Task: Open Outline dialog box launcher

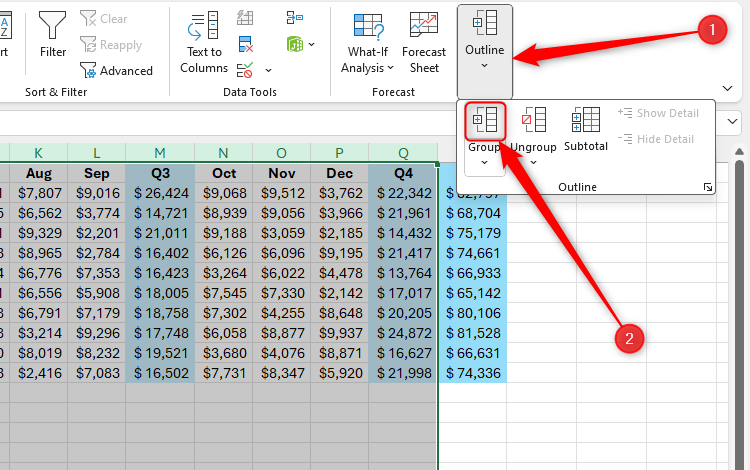Action: point(708,187)
